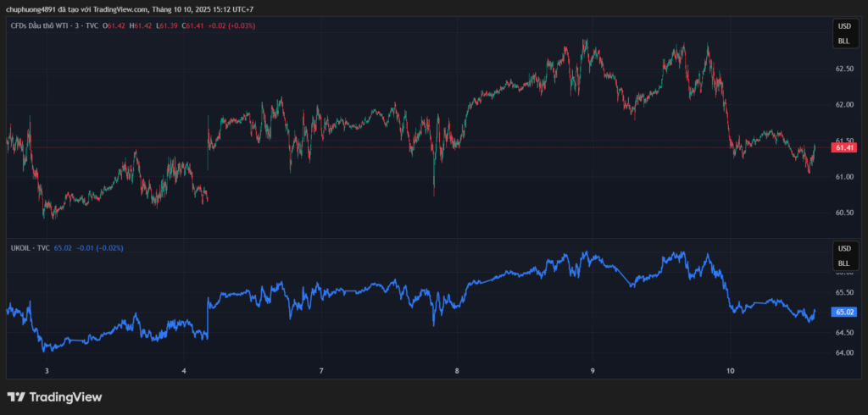The height and width of the screenshot is (415, 868).
Task: Click the chuphuong4891 username in header
Action: tap(31, 9)
